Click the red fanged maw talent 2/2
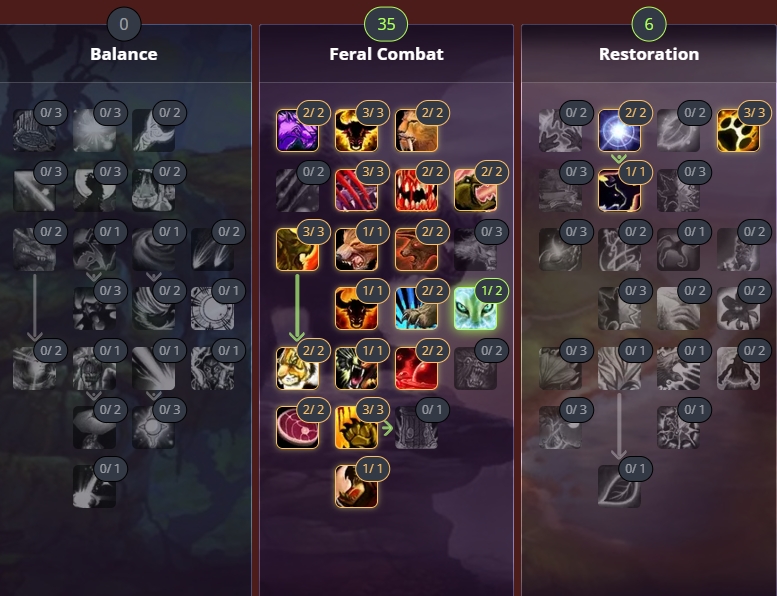 416,190
